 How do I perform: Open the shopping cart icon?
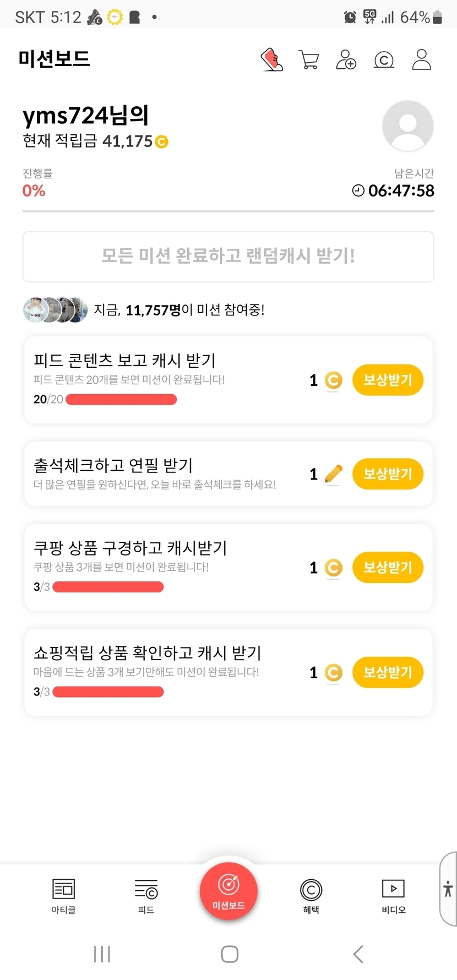pos(309,59)
